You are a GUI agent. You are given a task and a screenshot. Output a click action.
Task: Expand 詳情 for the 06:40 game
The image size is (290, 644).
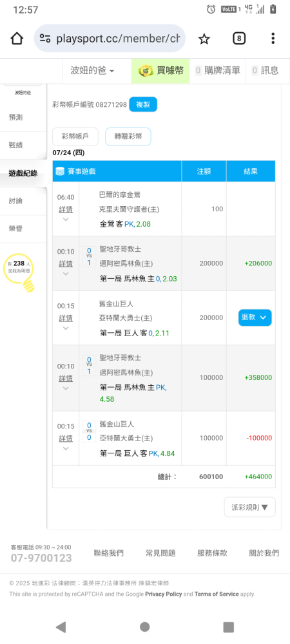[66, 209]
